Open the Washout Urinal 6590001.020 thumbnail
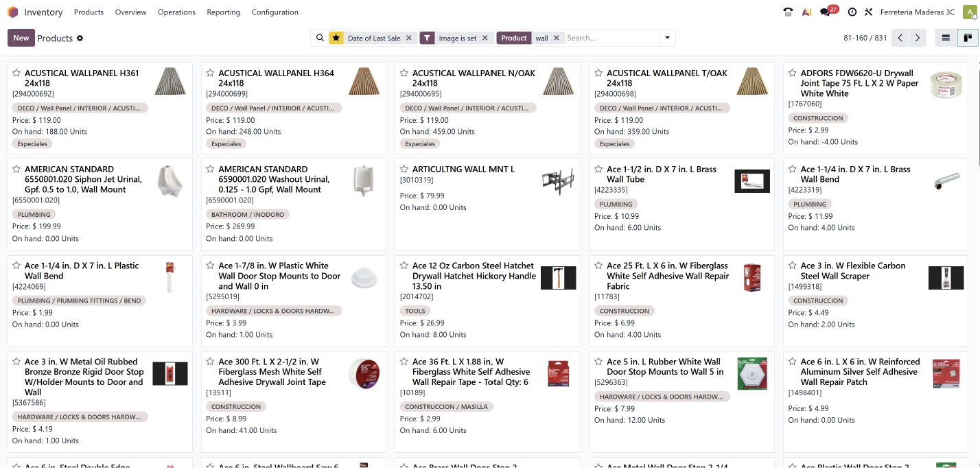980x468 pixels. (364, 182)
